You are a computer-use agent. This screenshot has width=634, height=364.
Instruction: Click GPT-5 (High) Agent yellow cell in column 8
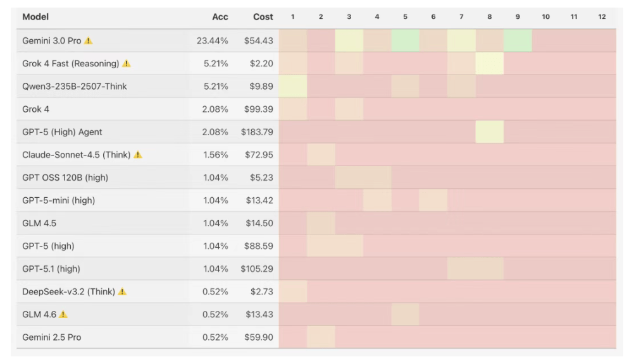[490, 131]
